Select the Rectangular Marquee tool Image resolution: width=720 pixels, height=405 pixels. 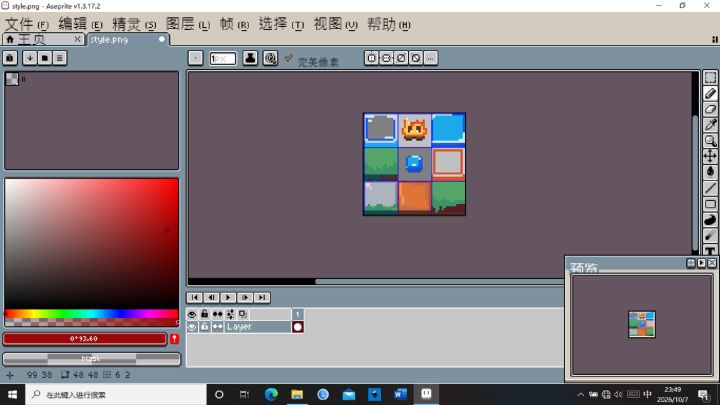[x=710, y=78]
